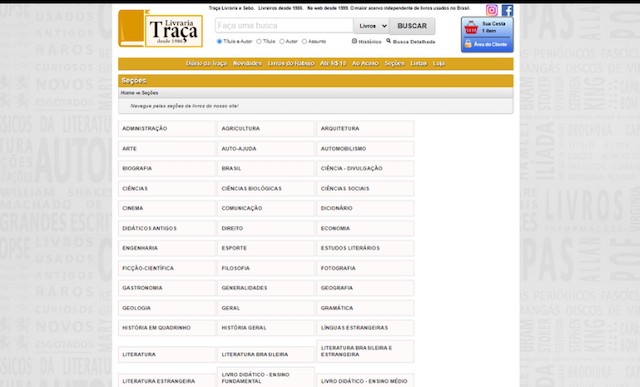Open the Busca Detalhada link
This screenshot has width=640, height=387.
[414, 42]
